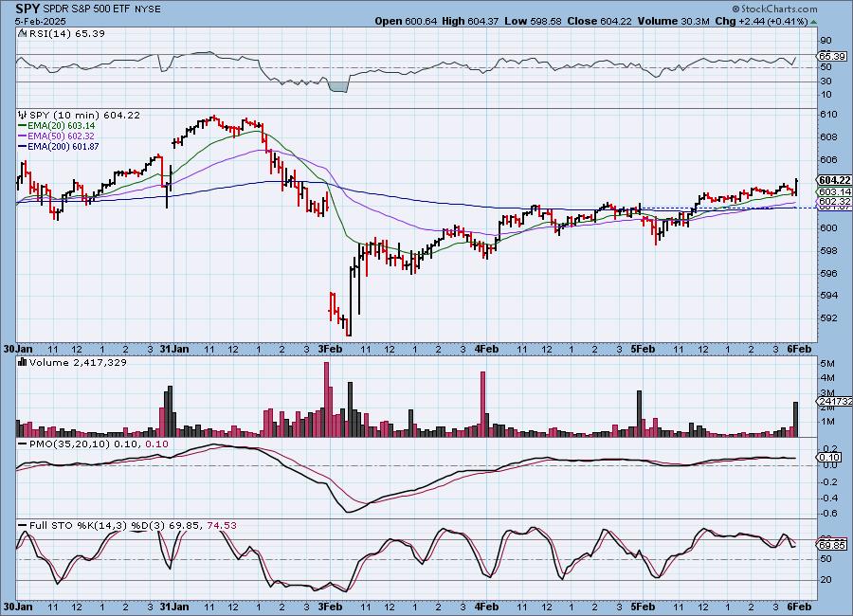Image resolution: width=853 pixels, height=616 pixels.
Task: Click the 610 price axis label
Action: pyautogui.click(x=828, y=115)
